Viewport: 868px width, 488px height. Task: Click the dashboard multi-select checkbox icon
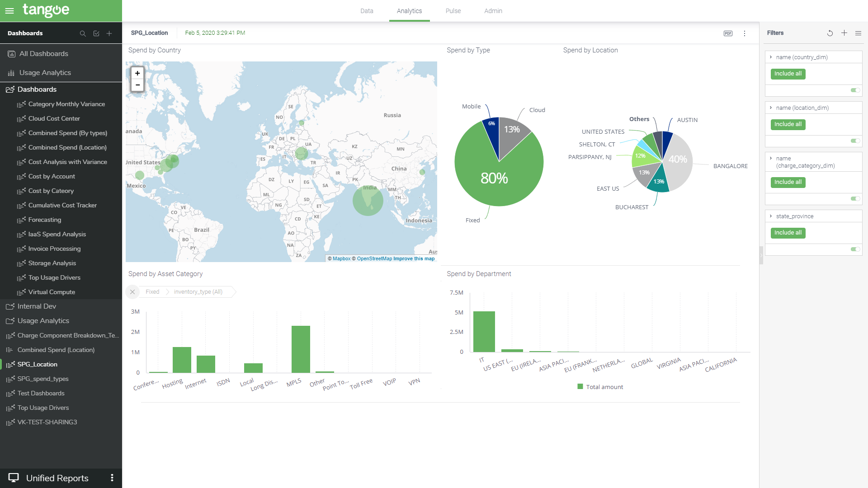(96, 33)
